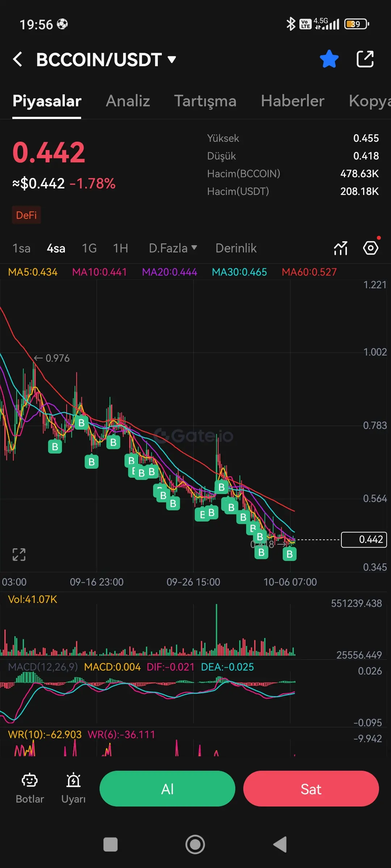The width and height of the screenshot is (391, 868).
Task: Open Uyarı alert icon
Action: click(x=73, y=788)
